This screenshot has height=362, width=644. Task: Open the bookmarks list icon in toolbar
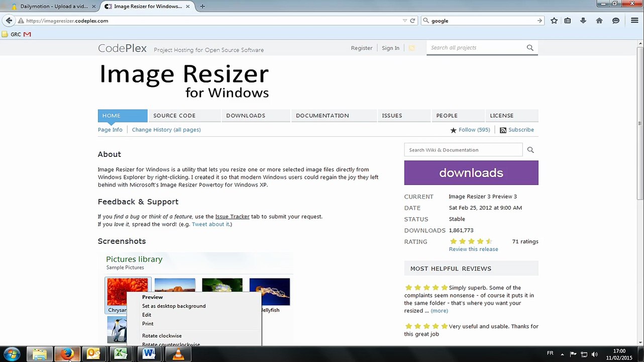coord(568,21)
